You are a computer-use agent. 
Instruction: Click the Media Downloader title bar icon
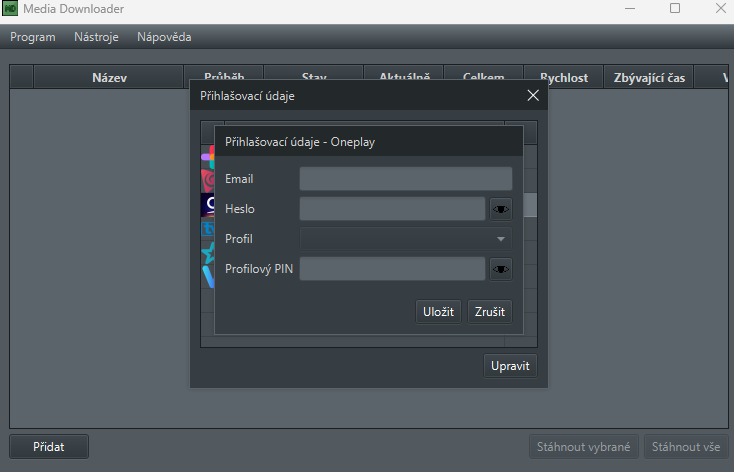10,8
